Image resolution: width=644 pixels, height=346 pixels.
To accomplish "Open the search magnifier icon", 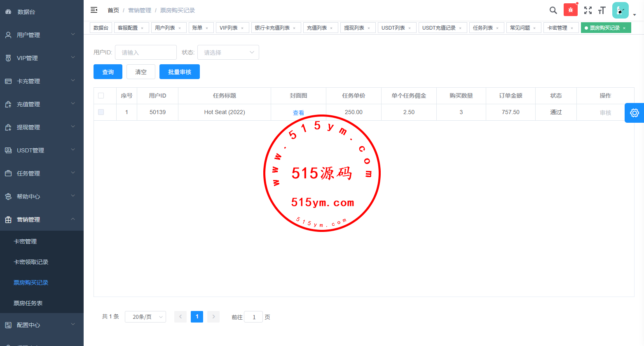I will pyautogui.click(x=553, y=10).
